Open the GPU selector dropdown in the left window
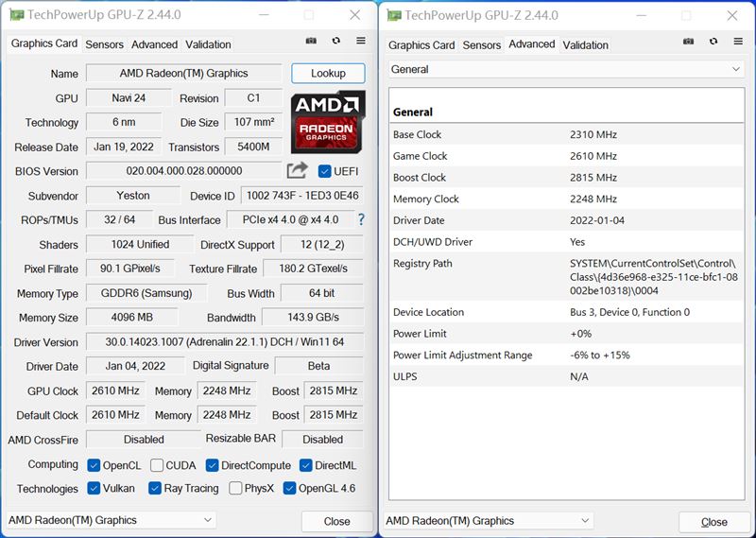The height and width of the screenshot is (538, 756). tap(112, 520)
